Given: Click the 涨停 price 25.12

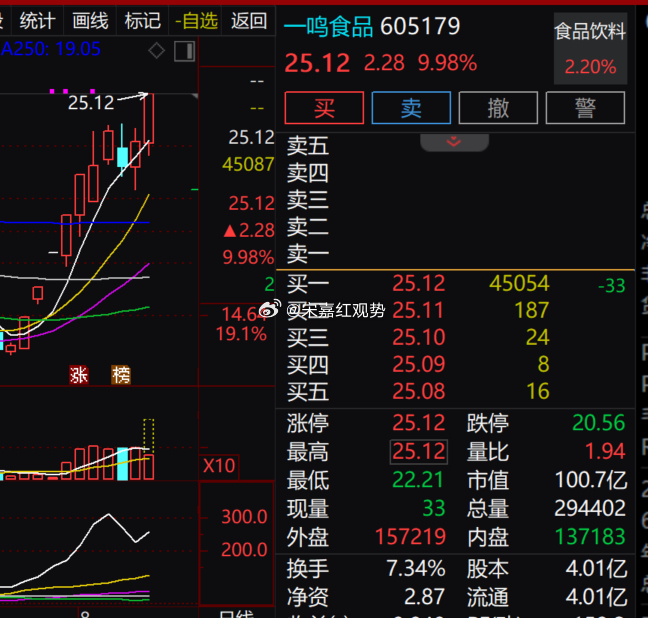Looking at the screenshot, I should click(419, 423).
